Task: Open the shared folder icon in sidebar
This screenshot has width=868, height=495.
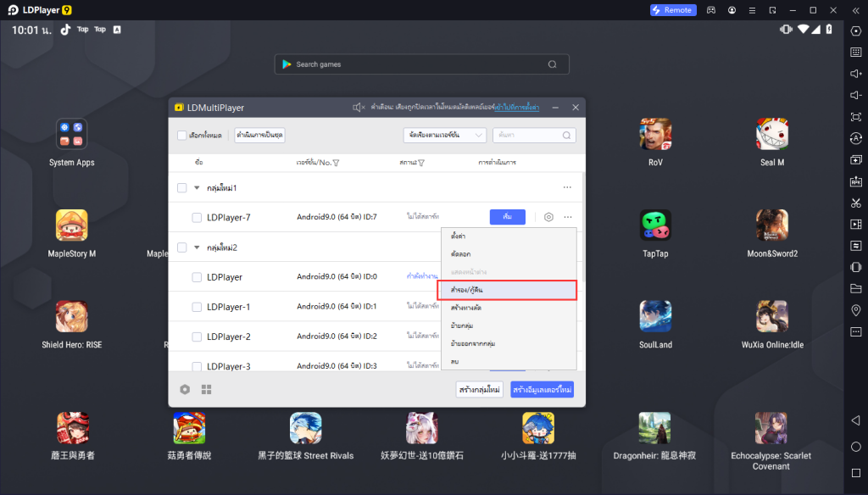Action: pos(856,288)
